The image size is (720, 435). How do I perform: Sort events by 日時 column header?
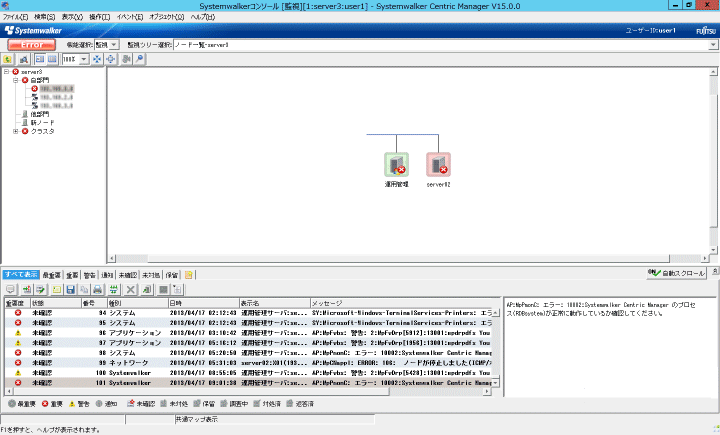coord(204,303)
